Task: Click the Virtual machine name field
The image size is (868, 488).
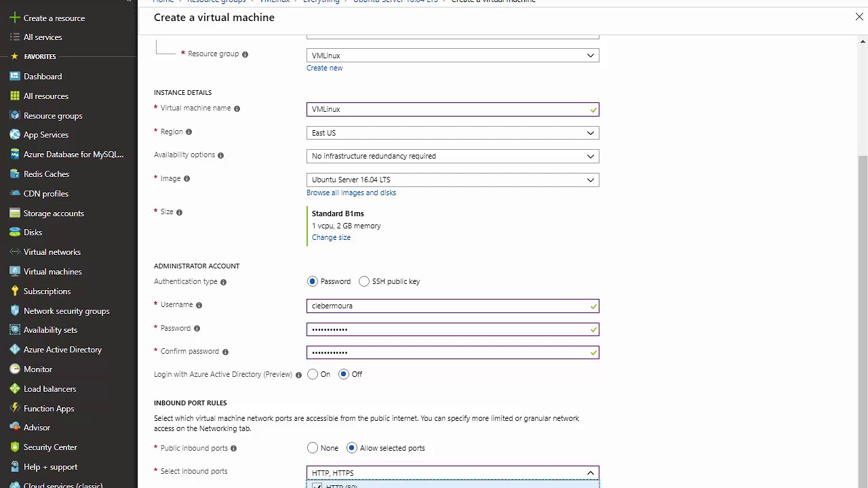Action: (452, 109)
